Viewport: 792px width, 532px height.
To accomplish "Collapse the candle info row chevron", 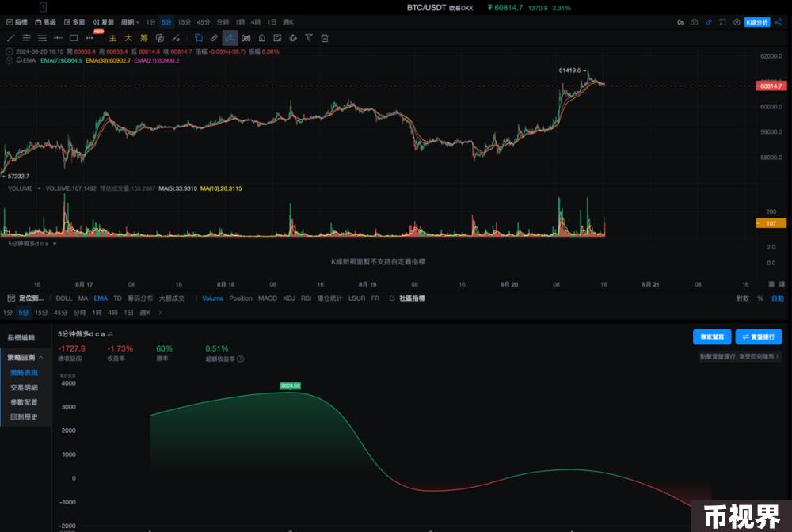I will pyautogui.click(x=9, y=51).
